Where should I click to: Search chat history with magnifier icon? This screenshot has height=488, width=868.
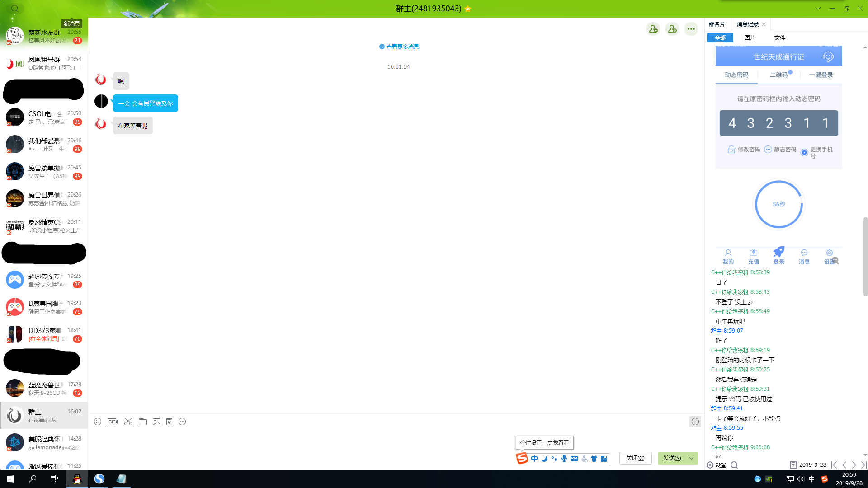tap(734, 465)
